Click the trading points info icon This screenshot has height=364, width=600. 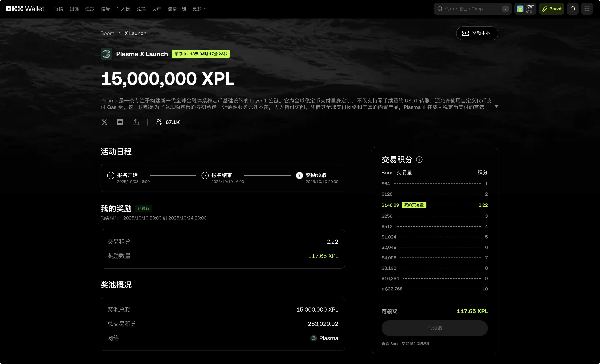pyautogui.click(x=419, y=160)
